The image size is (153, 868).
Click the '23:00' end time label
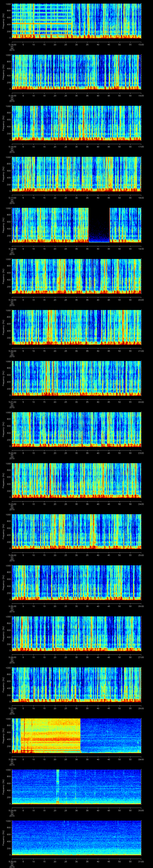(x=141, y=453)
